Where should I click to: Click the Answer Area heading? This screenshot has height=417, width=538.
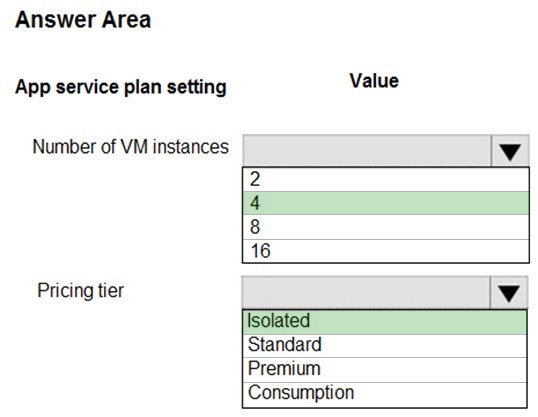click(83, 20)
